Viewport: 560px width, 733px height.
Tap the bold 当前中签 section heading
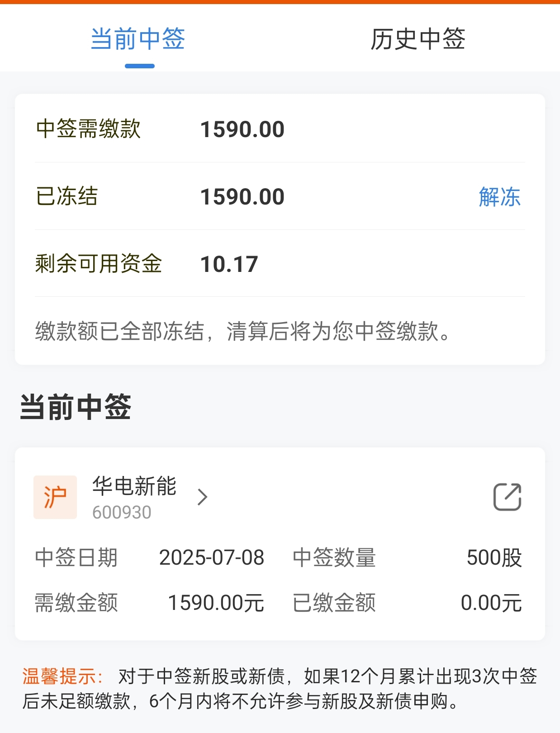[x=76, y=407]
